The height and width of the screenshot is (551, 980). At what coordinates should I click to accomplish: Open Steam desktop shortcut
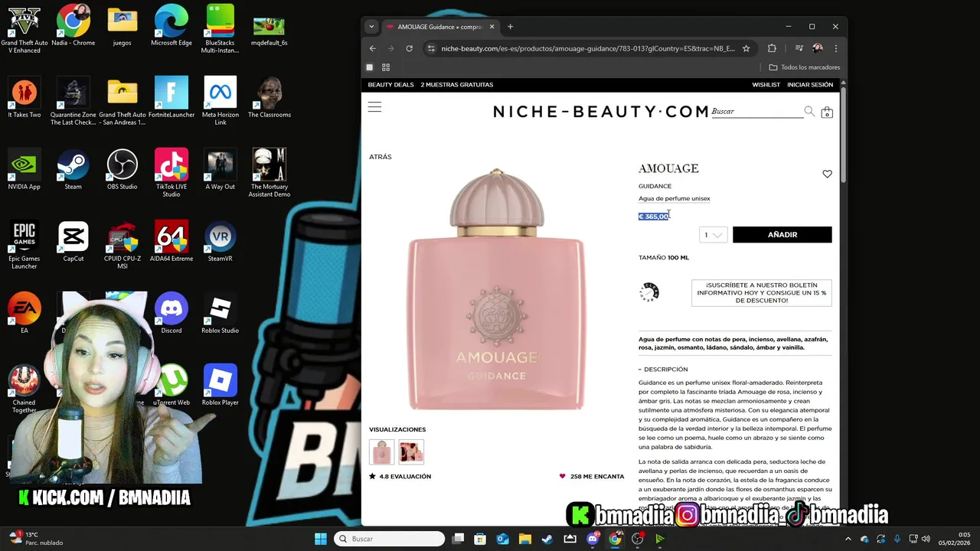tap(73, 169)
